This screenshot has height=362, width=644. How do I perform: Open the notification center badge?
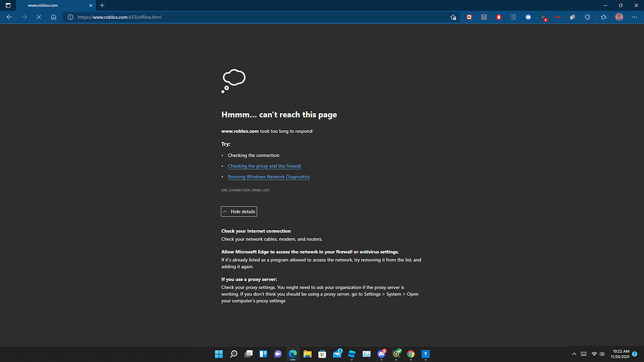click(x=635, y=354)
